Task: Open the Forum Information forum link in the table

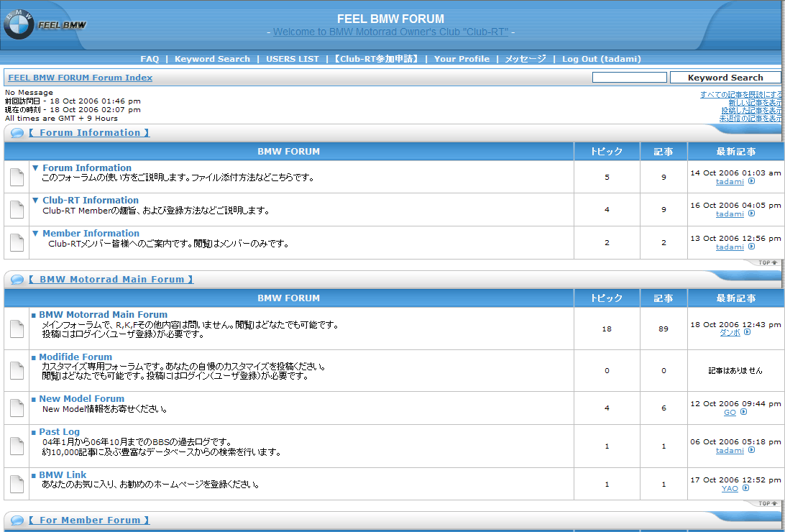Action: [x=86, y=168]
